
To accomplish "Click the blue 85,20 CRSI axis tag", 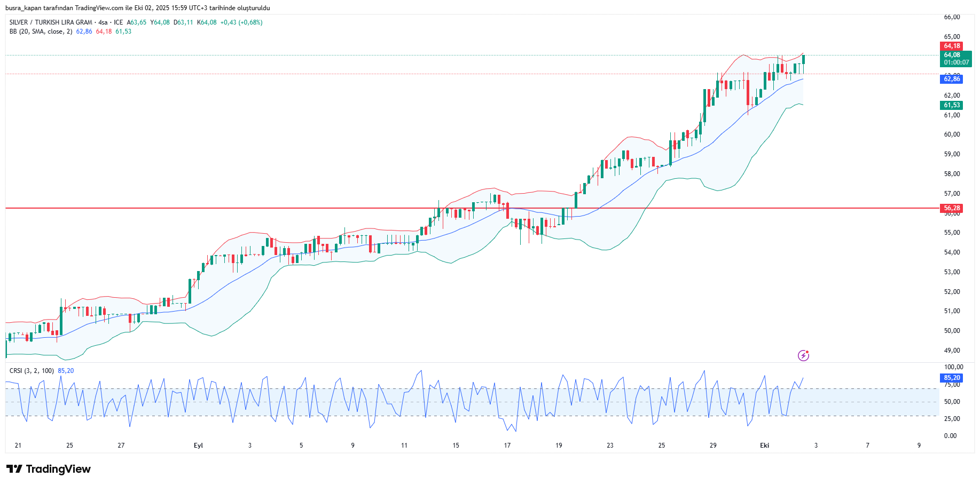I will tap(951, 378).
